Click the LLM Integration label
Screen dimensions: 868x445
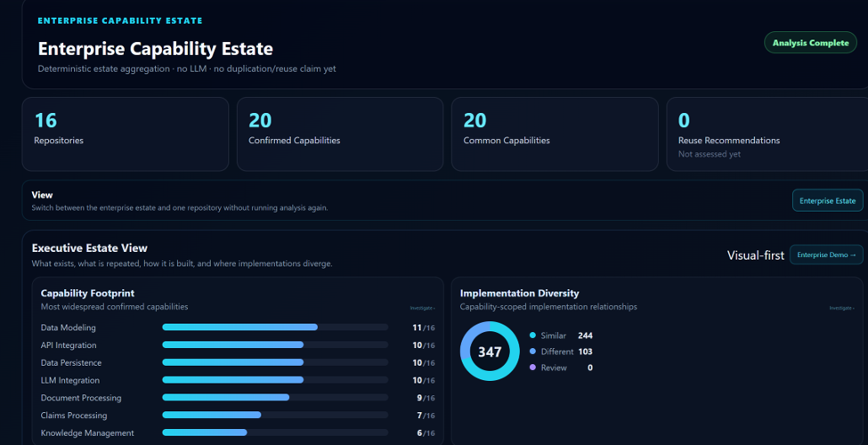(x=69, y=381)
